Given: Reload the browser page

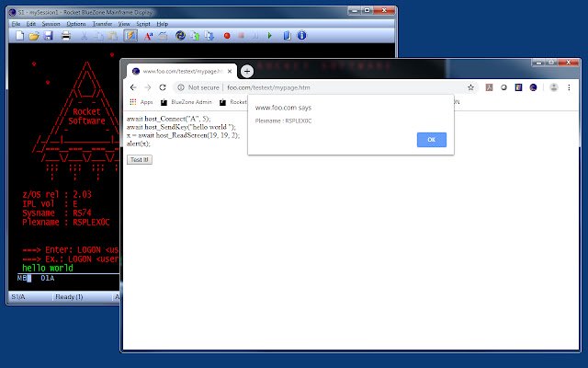Looking at the screenshot, I should [163, 87].
